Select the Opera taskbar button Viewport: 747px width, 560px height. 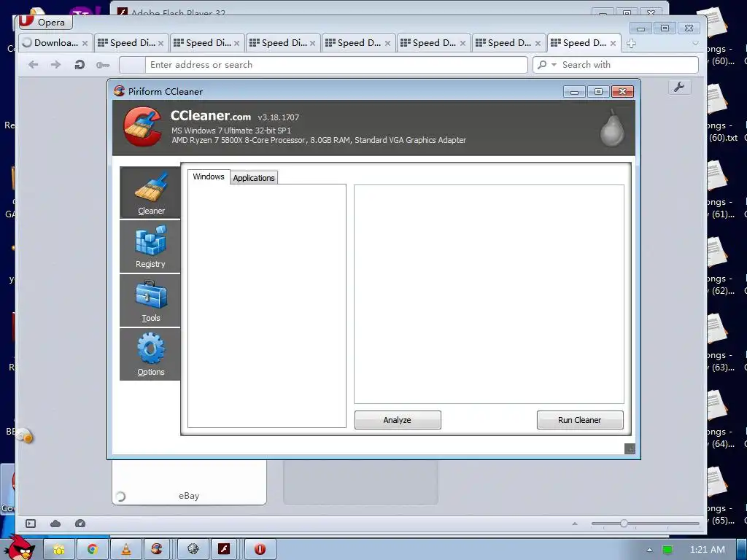point(260,549)
